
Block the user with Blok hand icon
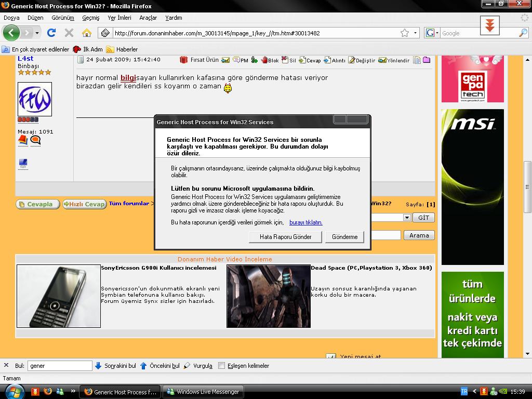[x=264, y=60]
